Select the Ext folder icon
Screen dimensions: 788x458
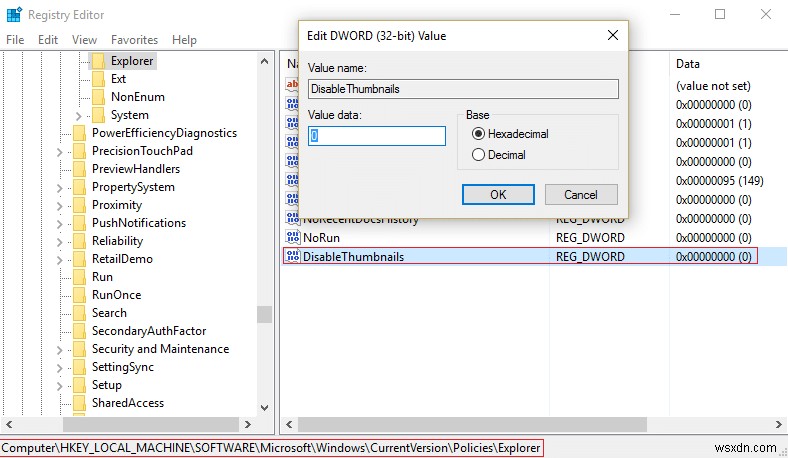point(98,79)
